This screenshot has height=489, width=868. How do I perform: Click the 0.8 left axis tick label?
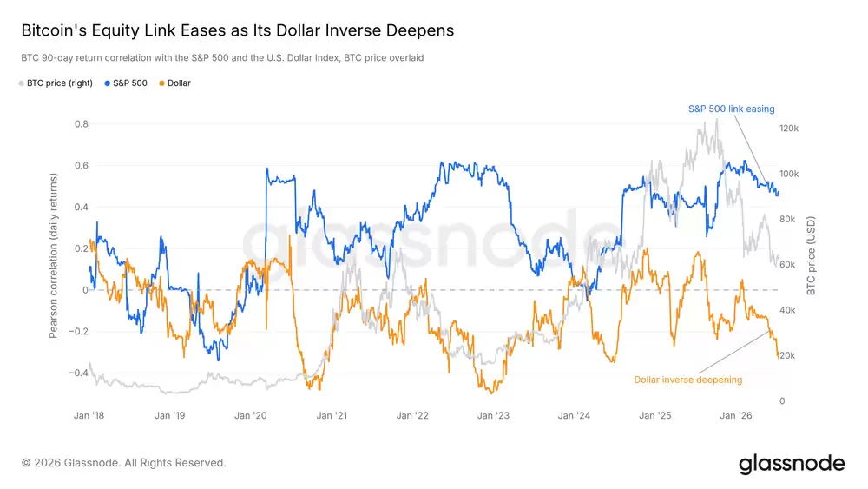point(82,124)
